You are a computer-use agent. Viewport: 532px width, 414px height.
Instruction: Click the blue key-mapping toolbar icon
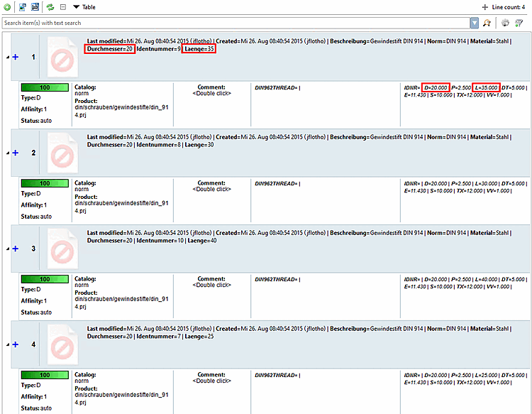click(x=35, y=7)
